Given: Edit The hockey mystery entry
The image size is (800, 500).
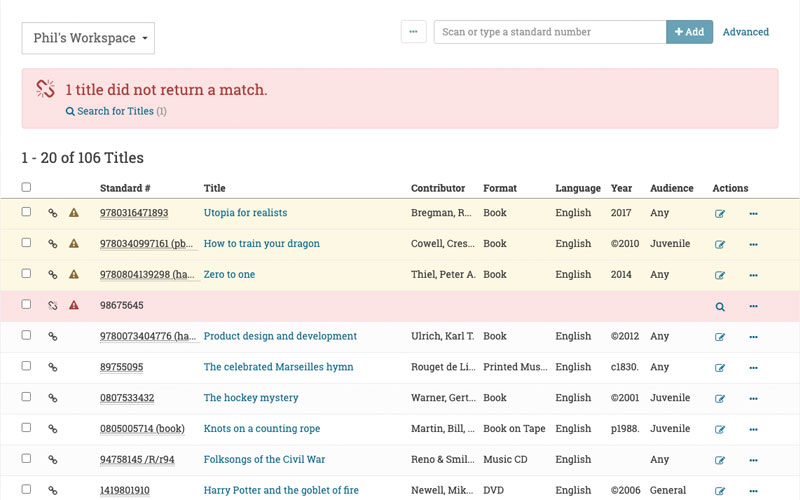Looking at the screenshot, I should point(720,398).
